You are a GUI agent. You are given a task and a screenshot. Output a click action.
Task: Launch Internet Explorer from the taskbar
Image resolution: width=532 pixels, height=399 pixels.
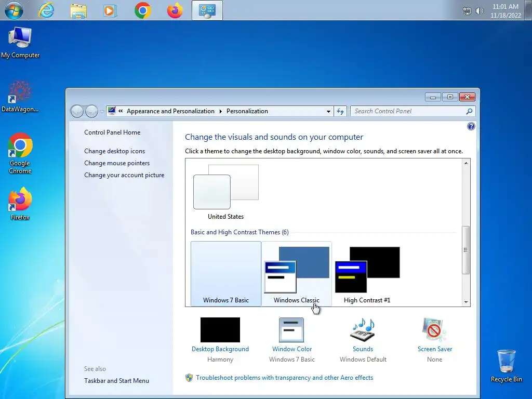[x=46, y=10]
